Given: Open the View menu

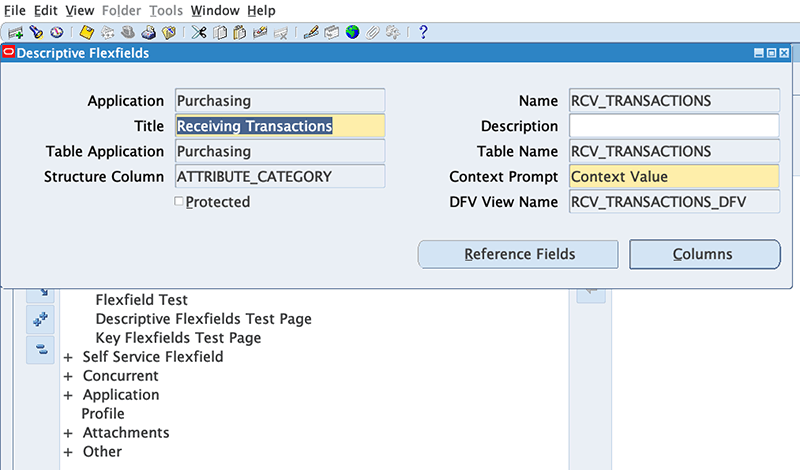Looking at the screenshot, I should click(80, 10).
